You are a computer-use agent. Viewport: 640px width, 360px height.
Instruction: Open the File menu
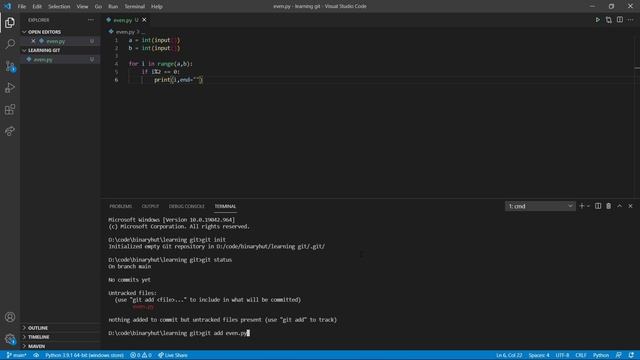coord(22,7)
